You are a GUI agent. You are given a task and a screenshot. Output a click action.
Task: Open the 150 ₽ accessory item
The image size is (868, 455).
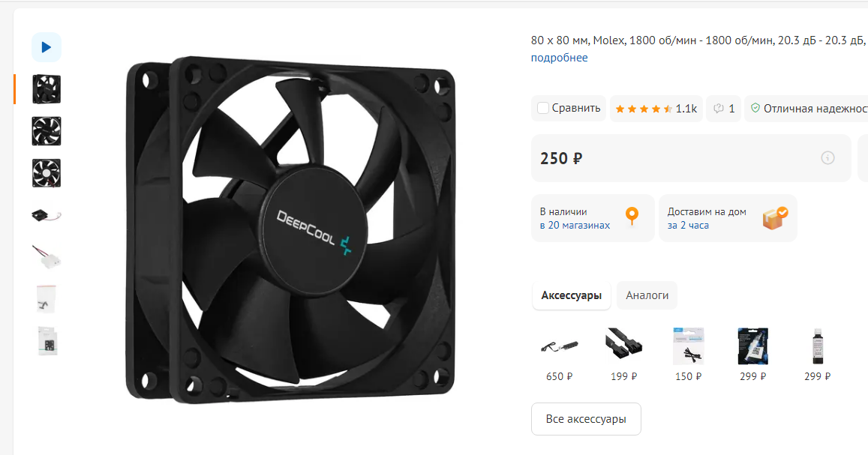click(x=688, y=354)
